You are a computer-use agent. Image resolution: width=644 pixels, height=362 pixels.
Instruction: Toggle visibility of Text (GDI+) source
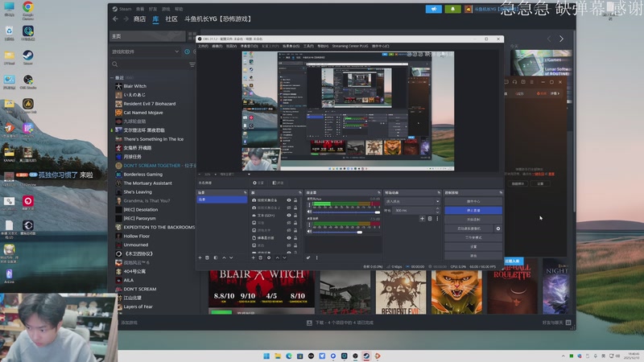point(289,215)
